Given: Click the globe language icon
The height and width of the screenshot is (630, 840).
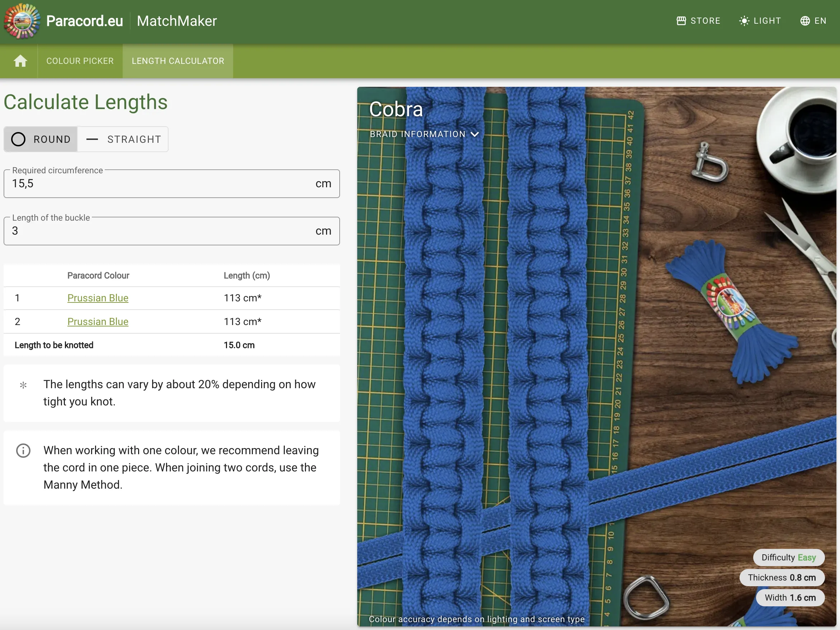Looking at the screenshot, I should 804,21.
